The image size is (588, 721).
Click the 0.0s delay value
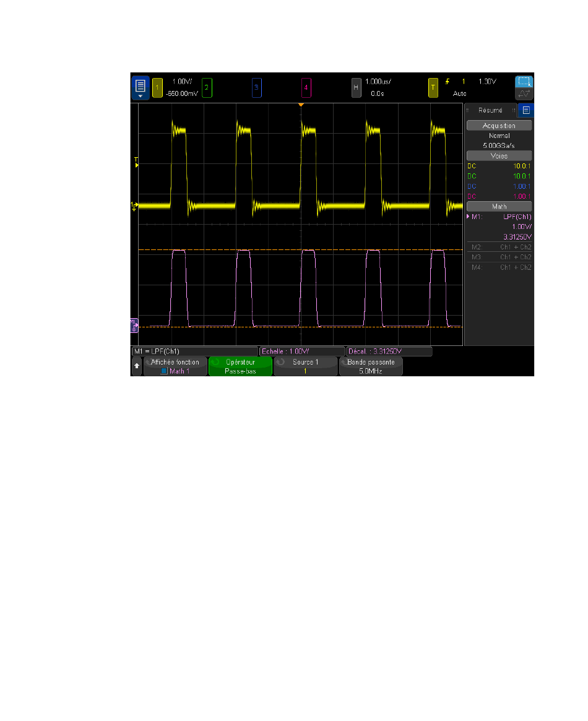pyautogui.click(x=378, y=93)
